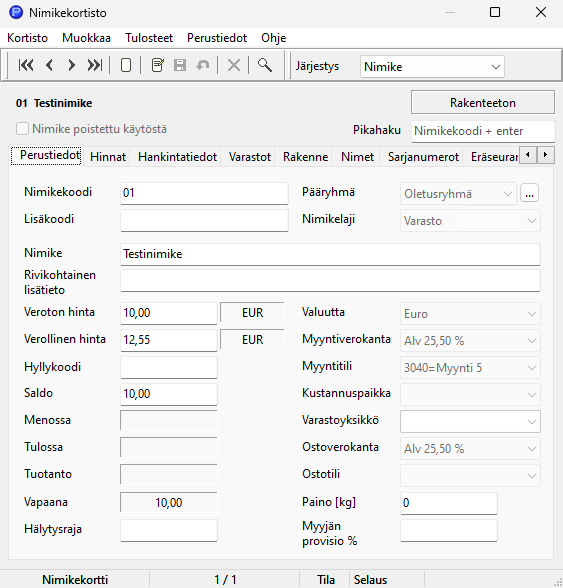Click the undo arrow icon
The width and height of the screenshot is (563, 588).
point(203,65)
